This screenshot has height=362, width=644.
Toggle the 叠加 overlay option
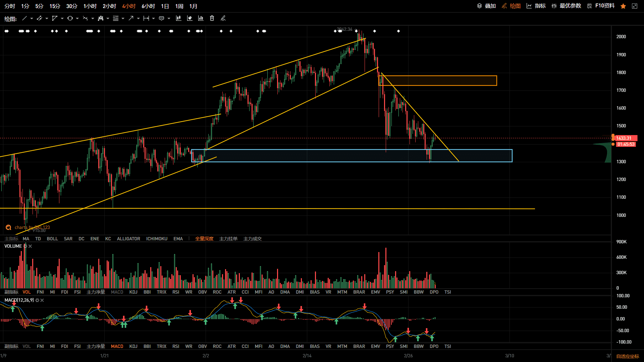pos(486,6)
